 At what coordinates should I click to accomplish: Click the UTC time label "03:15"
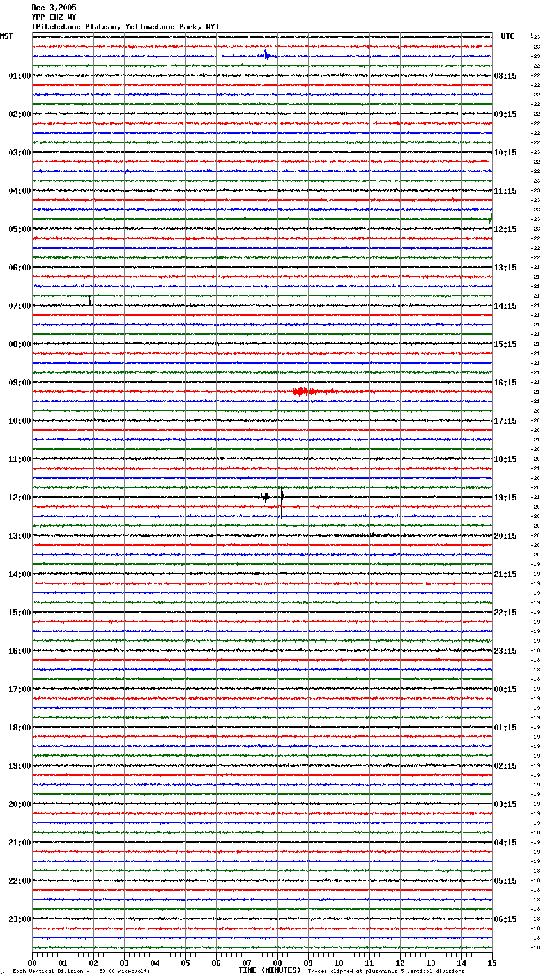point(505,804)
